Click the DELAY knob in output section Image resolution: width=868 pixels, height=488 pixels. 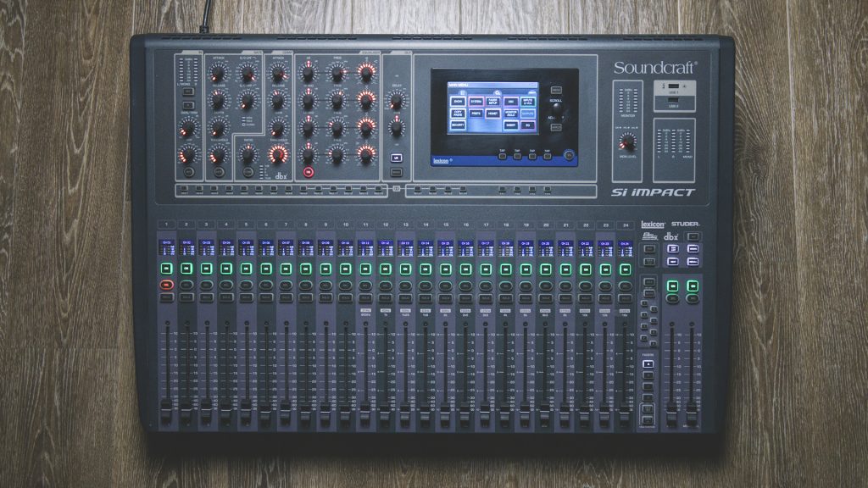pos(395,101)
